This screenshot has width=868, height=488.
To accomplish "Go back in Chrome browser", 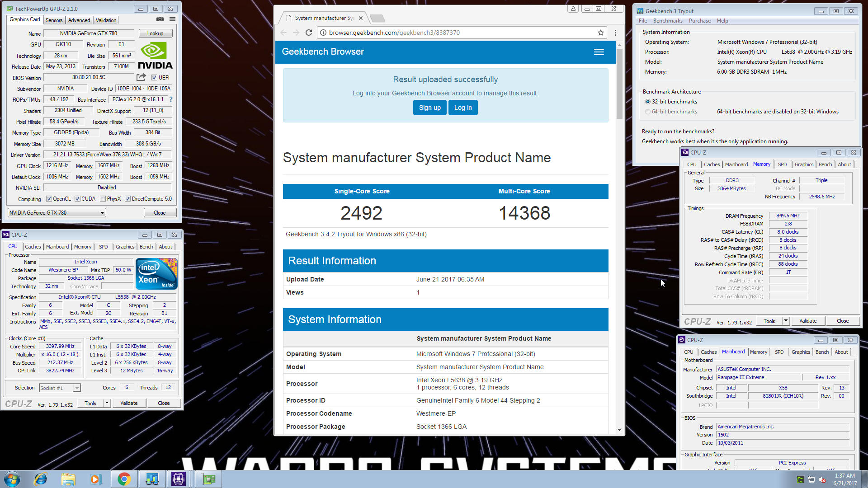I will click(x=283, y=33).
